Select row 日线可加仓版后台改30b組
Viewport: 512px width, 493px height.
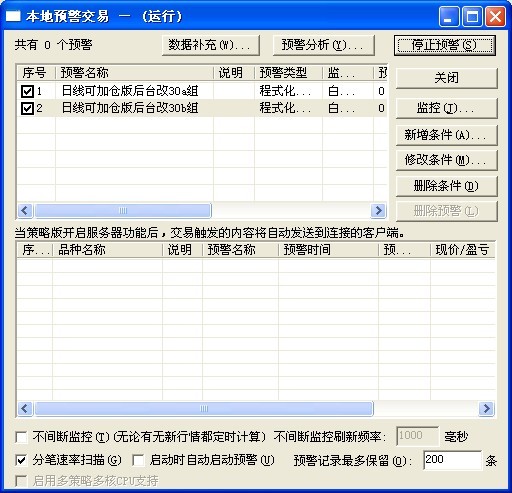point(202,108)
